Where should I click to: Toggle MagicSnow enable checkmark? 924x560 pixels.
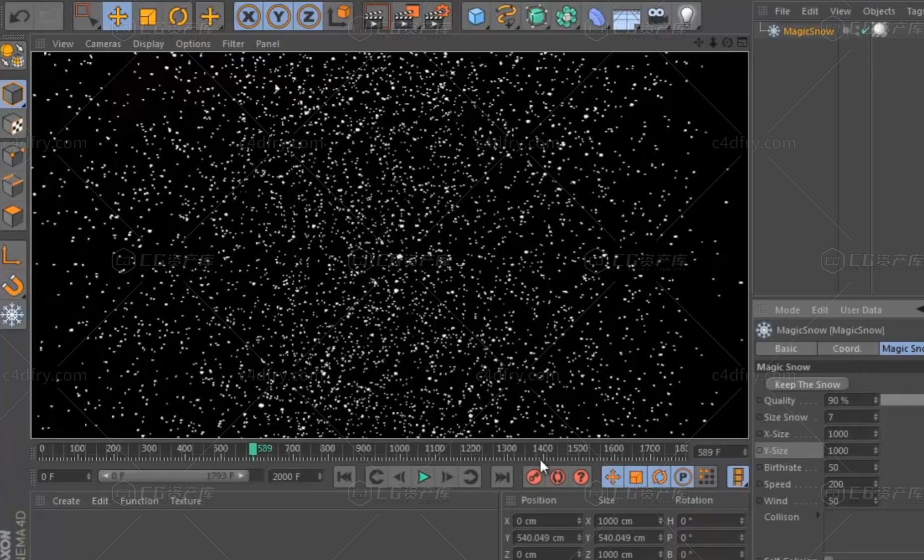[865, 30]
